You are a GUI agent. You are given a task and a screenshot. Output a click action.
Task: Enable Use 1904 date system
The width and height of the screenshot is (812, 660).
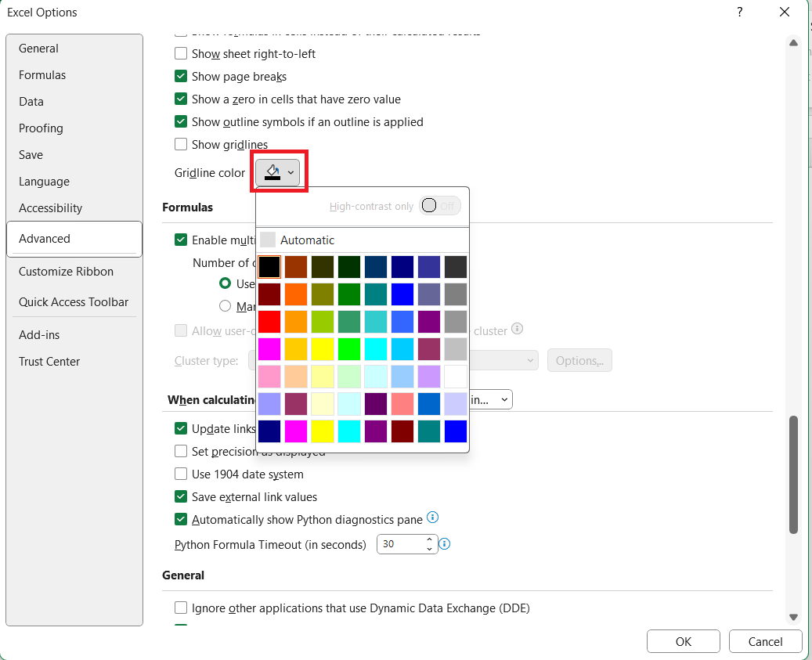click(x=181, y=474)
